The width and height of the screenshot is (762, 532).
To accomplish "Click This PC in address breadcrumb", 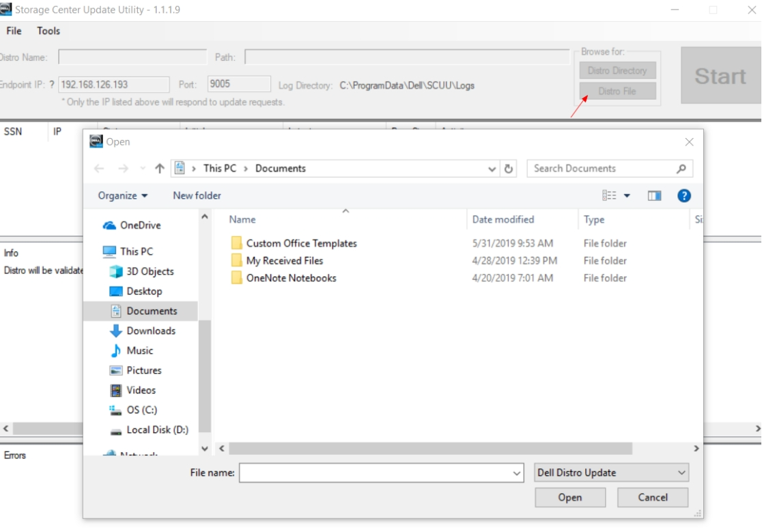I will coord(220,169).
